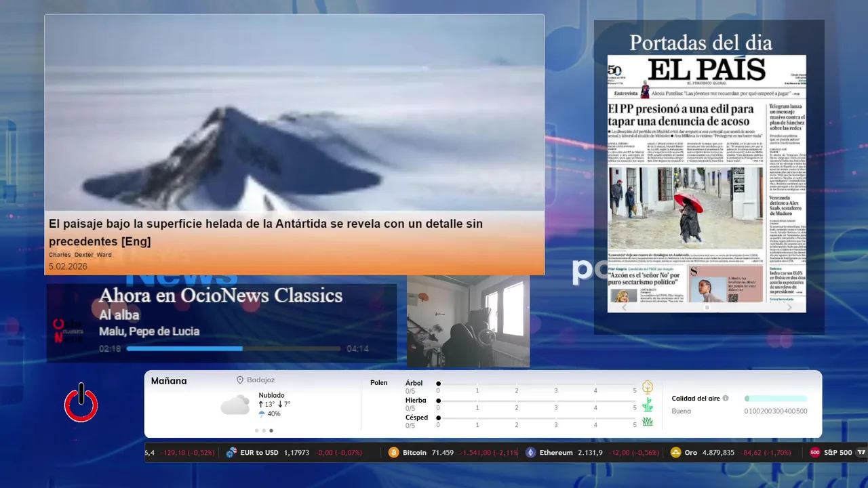Click the EL PAÍS newspaper masthead
868x488 pixels.
click(707, 69)
